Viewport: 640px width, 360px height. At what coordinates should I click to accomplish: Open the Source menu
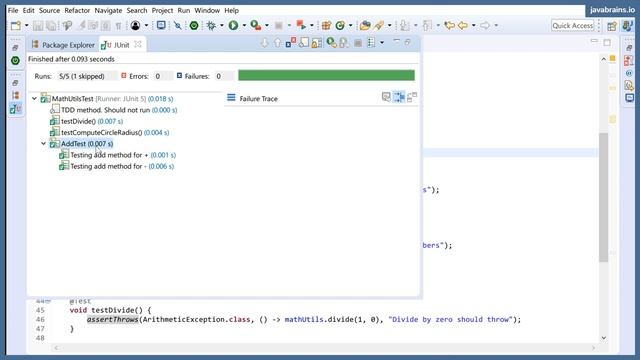coord(49,10)
